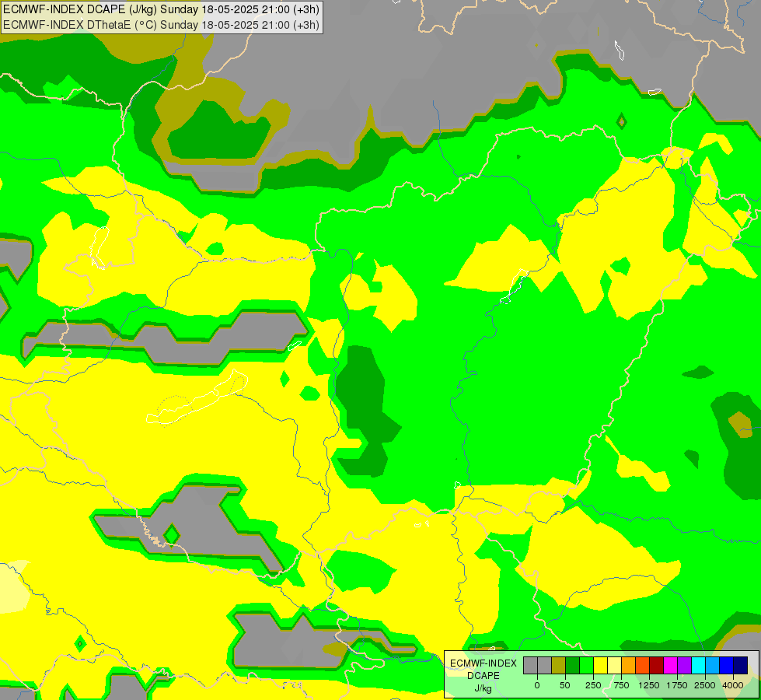Click the legend value label 1750
Screen dimensions: 761x700
[x=677, y=685]
